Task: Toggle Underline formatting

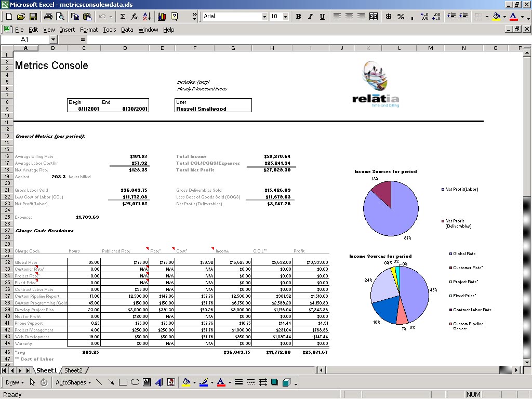Action: [322, 16]
